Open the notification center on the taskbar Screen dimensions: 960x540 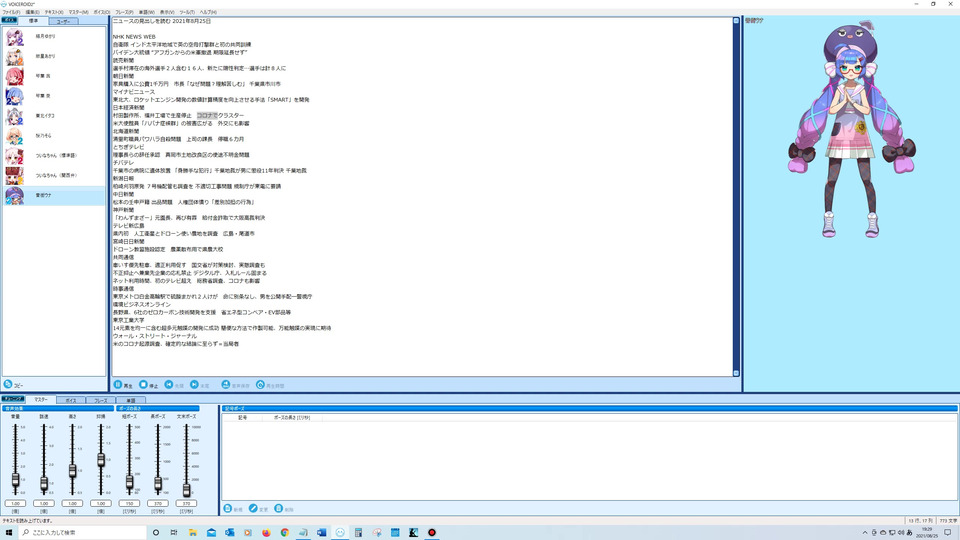pos(948,533)
